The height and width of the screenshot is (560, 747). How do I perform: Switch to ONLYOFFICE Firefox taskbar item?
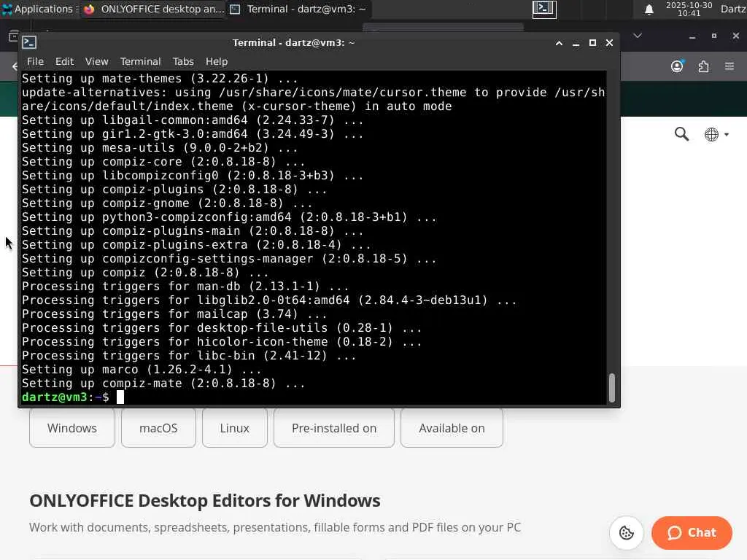[x=153, y=9]
